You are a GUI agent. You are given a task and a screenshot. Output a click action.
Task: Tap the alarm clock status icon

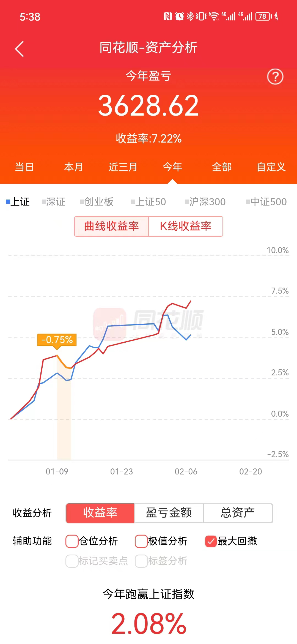pos(179,17)
